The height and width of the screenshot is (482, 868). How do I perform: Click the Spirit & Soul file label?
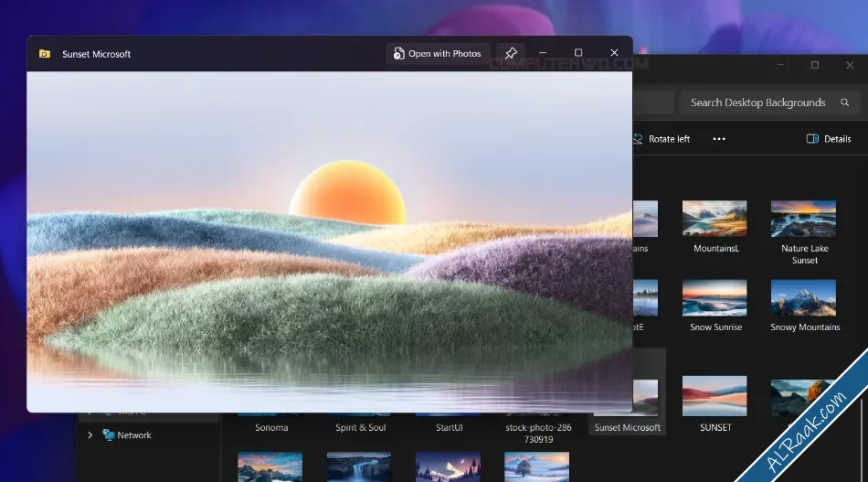360,428
